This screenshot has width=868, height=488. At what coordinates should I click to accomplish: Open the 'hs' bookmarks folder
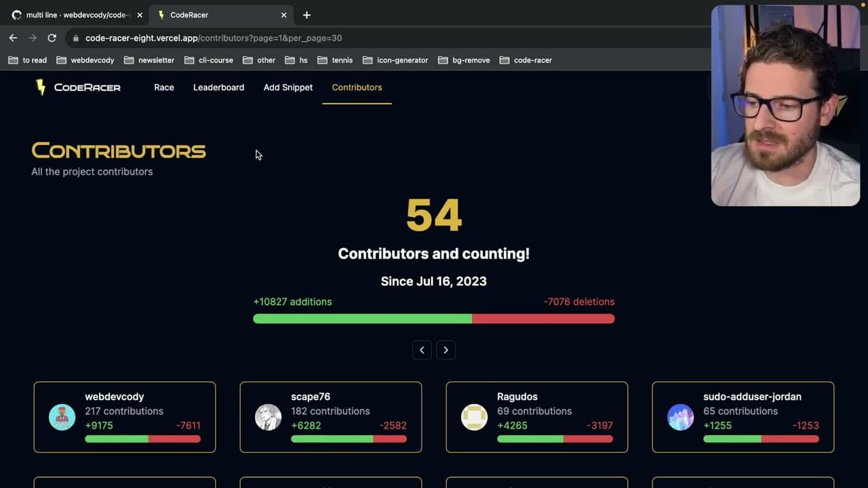click(x=296, y=60)
